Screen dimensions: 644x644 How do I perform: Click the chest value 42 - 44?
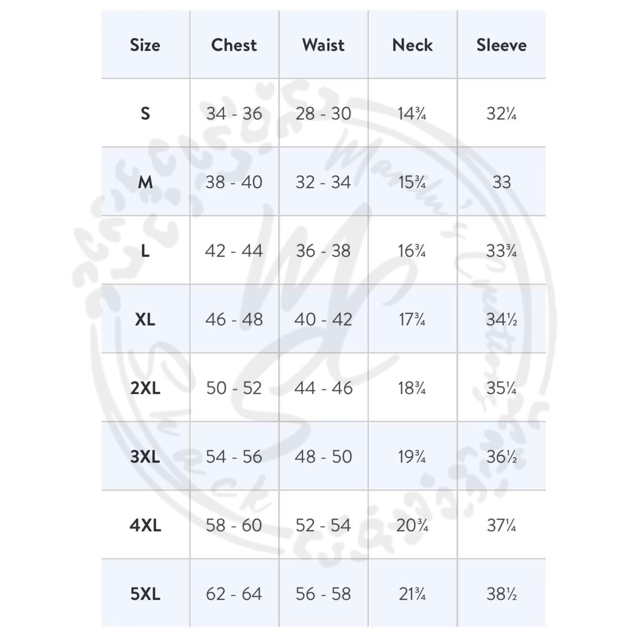tap(234, 251)
